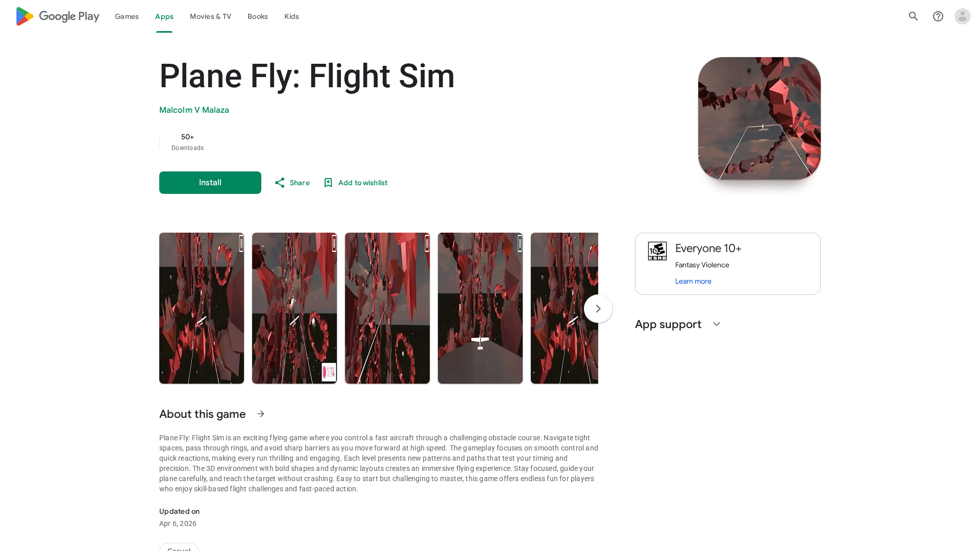Show next screenshots with right chevron
Screen dimensions: 980x551
(598, 309)
